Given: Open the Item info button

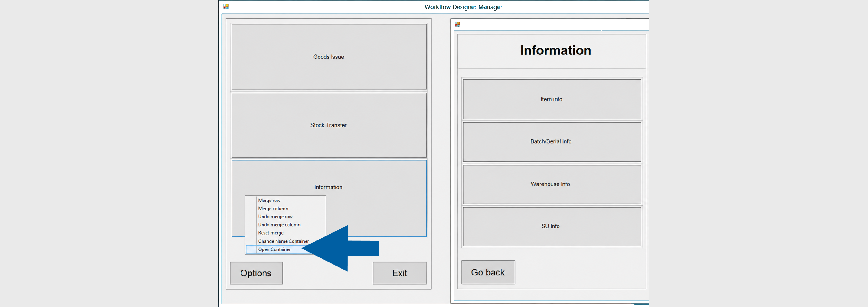Looking at the screenshot, I should click(552, 99).
